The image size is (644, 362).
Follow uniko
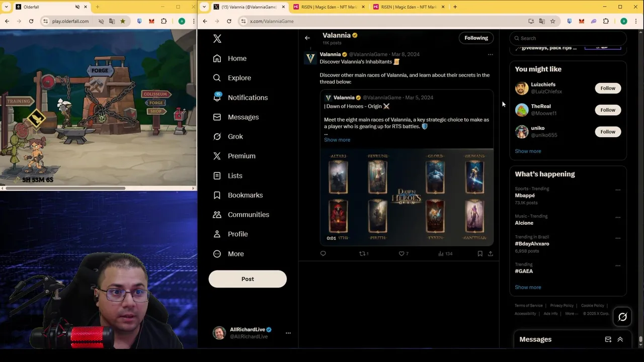(608, 132)
